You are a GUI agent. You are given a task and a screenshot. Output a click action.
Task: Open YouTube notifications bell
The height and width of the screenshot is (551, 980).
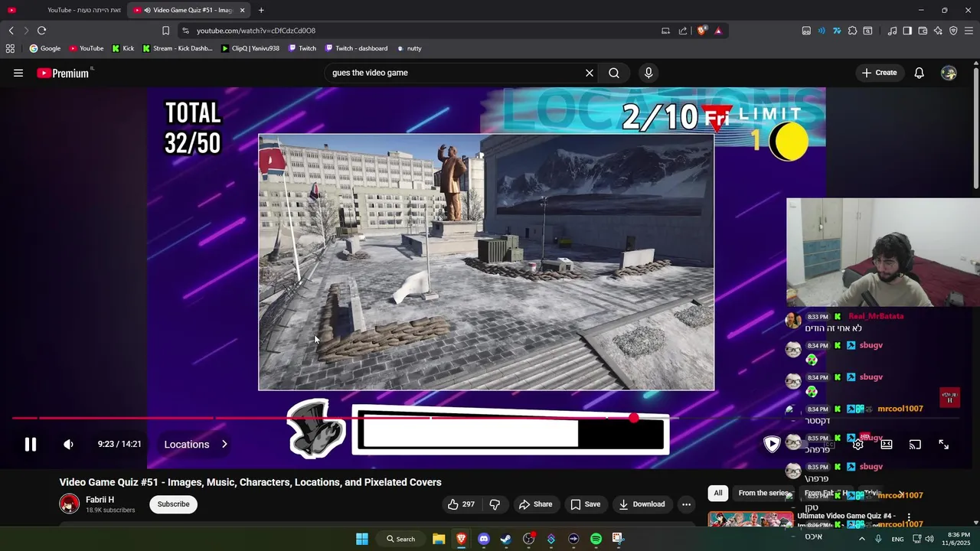click(920, 73)
